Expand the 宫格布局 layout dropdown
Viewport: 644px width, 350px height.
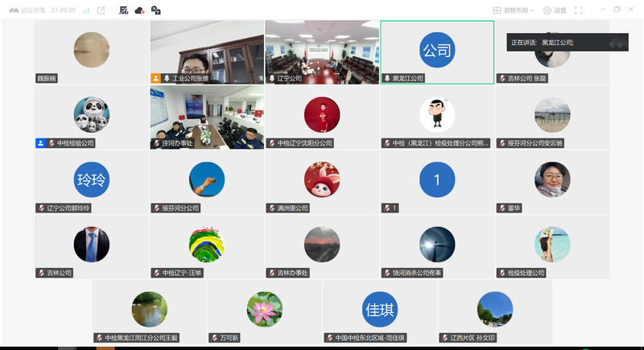(514, 10)
